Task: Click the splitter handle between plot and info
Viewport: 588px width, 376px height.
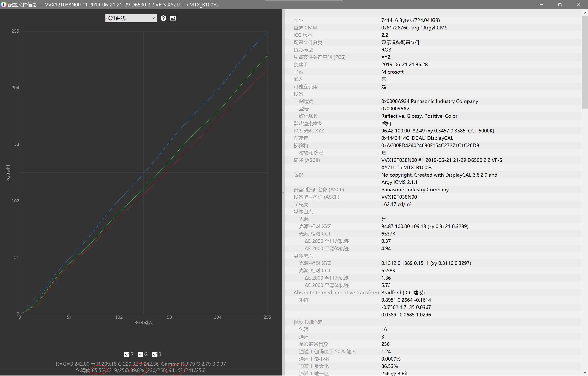Action: pyautogui.click(x=283, y=192)
